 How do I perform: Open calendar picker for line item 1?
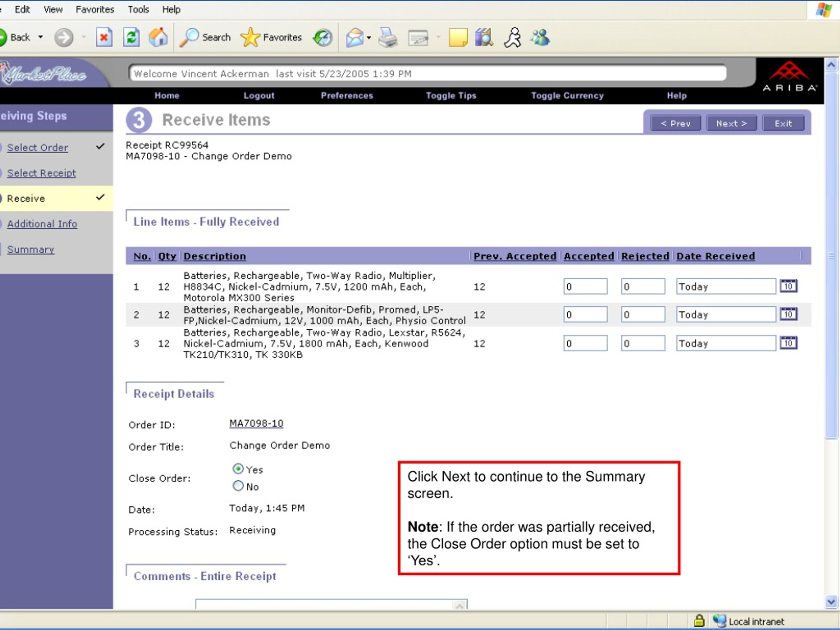pos(788,286)
